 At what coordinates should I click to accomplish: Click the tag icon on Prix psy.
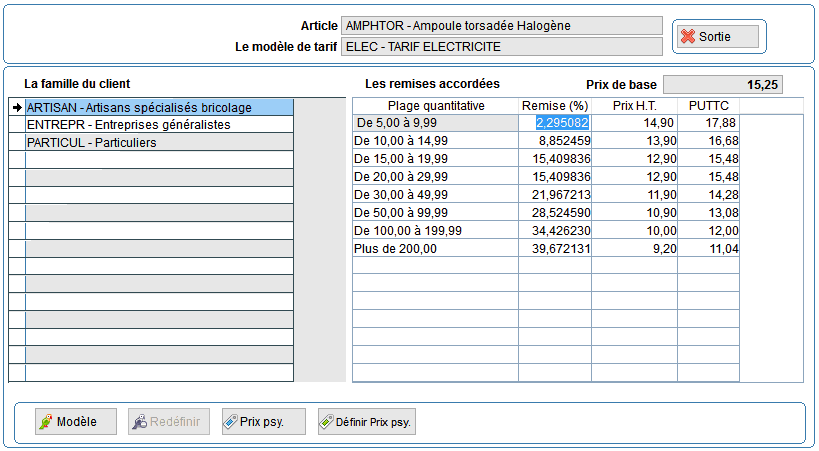point(229,422)
